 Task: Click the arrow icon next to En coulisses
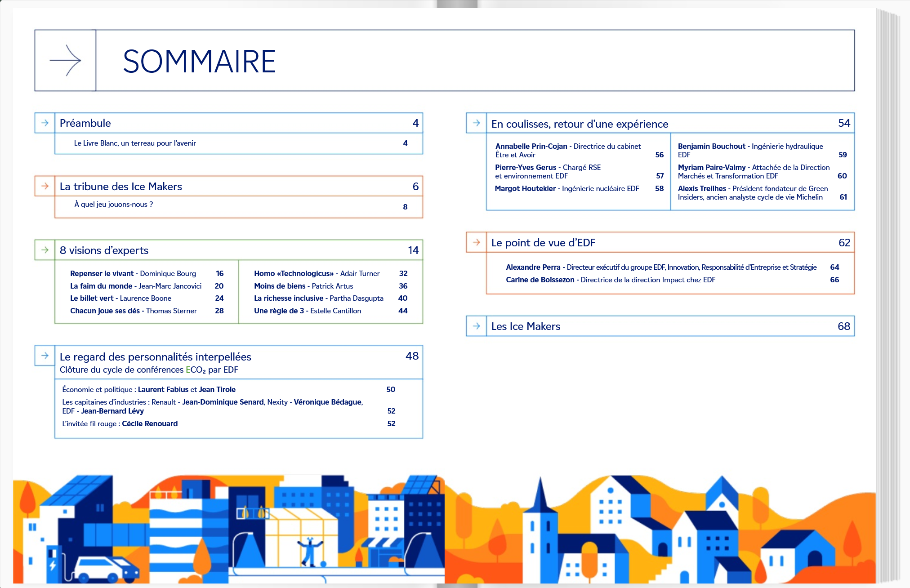coord(477,123)
